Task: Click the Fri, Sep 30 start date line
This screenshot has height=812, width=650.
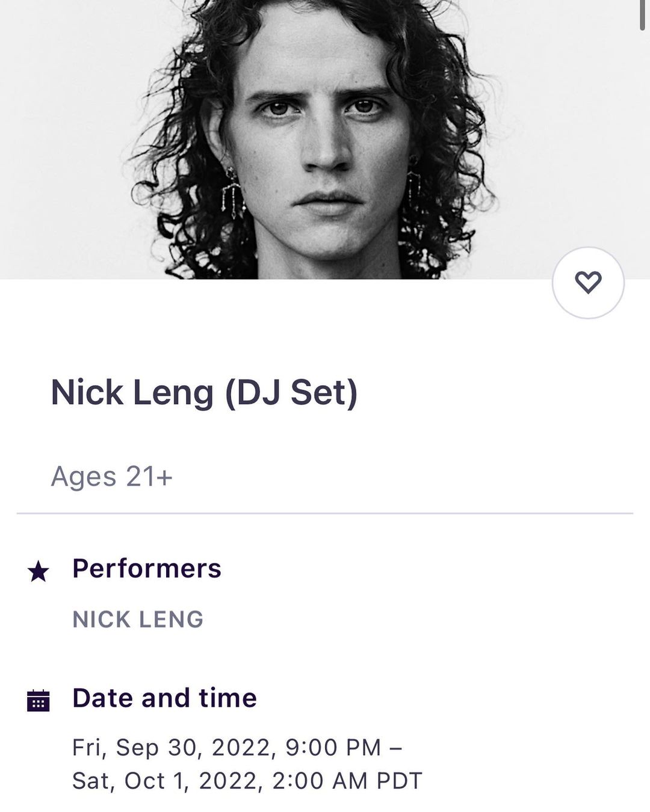Action: point(237,748)
